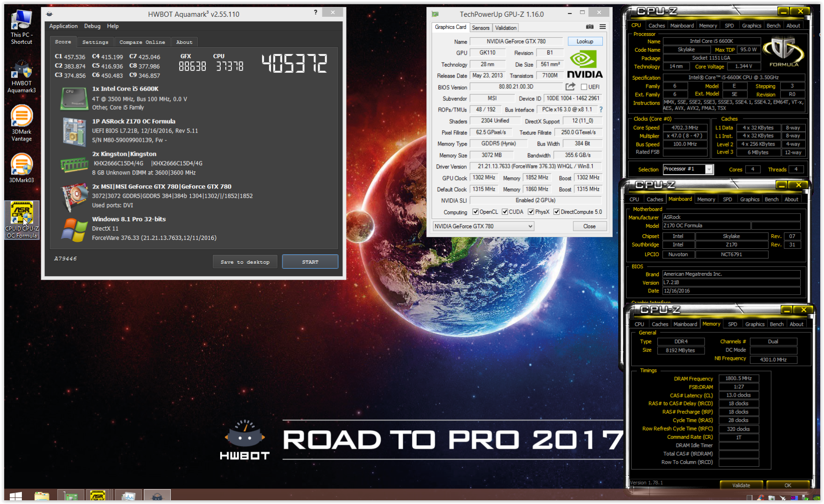Viewport: 824px width, 504px height.
Task: Toggle the UEFI checkbox in GPU-Z
Action: pos(584,87)
